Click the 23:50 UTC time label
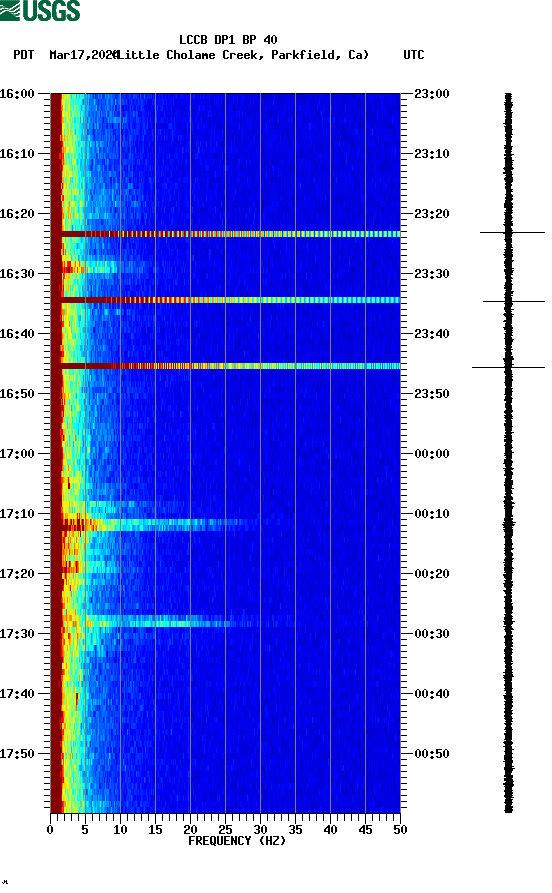 432,394
